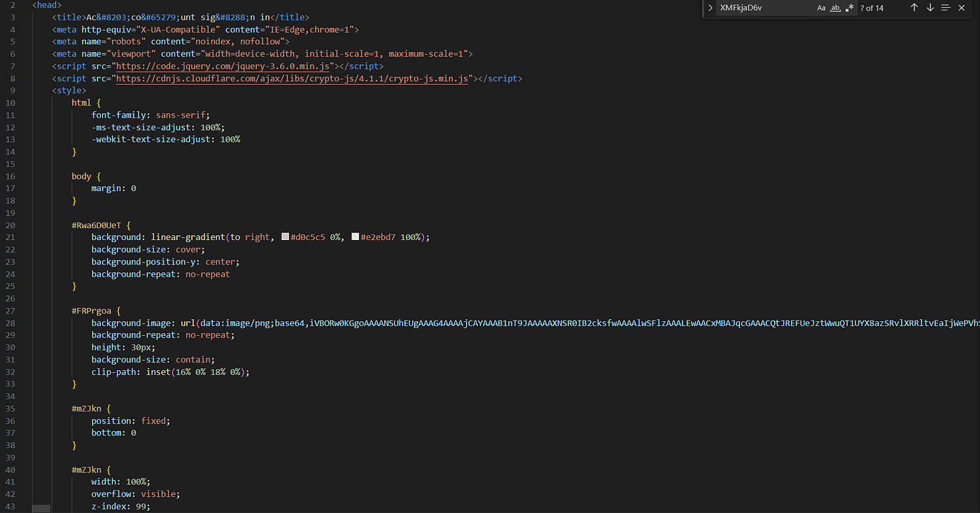The image size is (980, 513).
Task: Click the <head> tag on line 2
Action: [47, 5]
